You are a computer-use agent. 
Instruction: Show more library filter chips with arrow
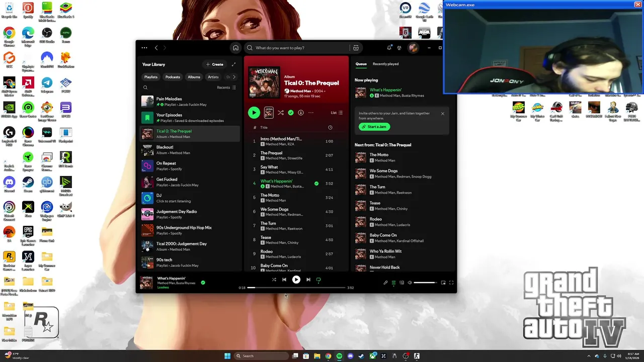click(234, 77)
